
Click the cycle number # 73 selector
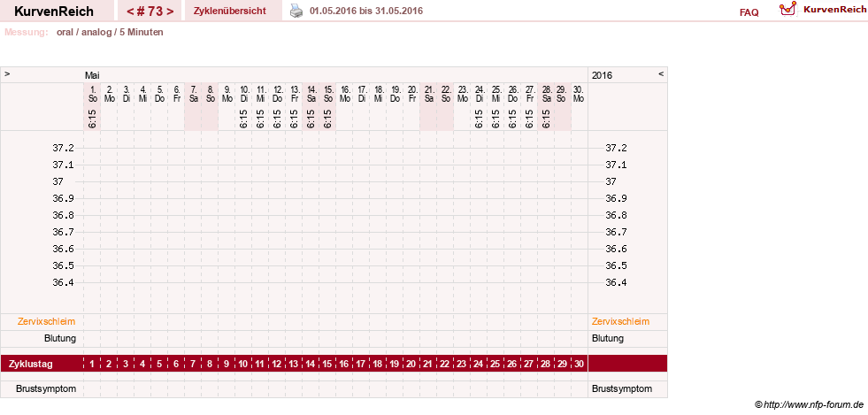click(150, 12)
